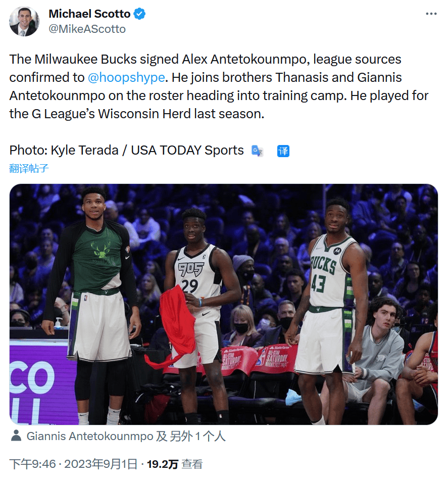Click the Google Translate icon
This screenshot has width=448, height=482.
click(257, 151)
